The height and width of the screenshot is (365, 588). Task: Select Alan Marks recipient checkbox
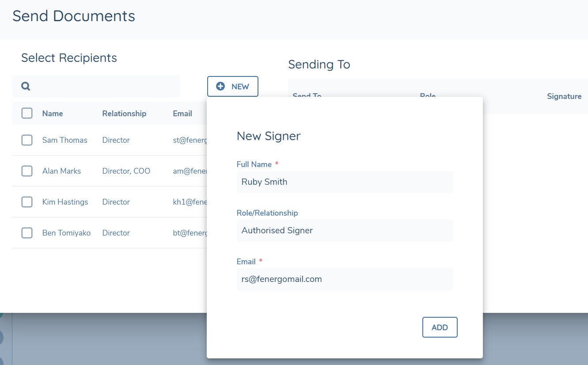[x=27, y=171]
